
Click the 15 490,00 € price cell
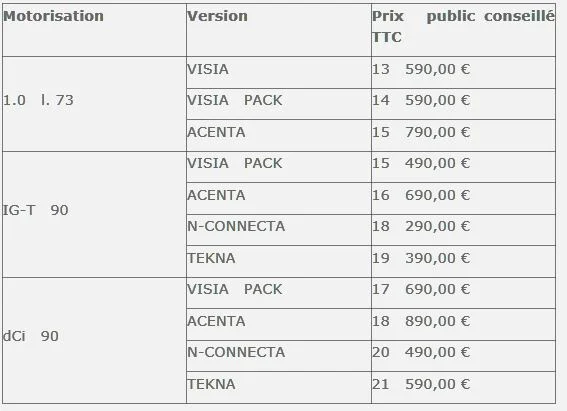pyautogui.click(x=464, y=167)
